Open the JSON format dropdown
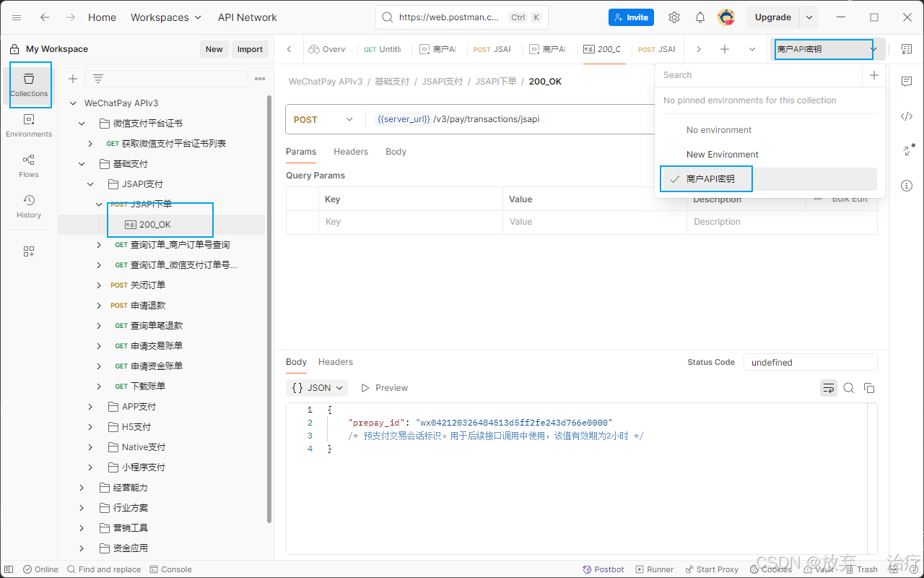The height and width of the screenshot is (578, 924). coord(317,388)
